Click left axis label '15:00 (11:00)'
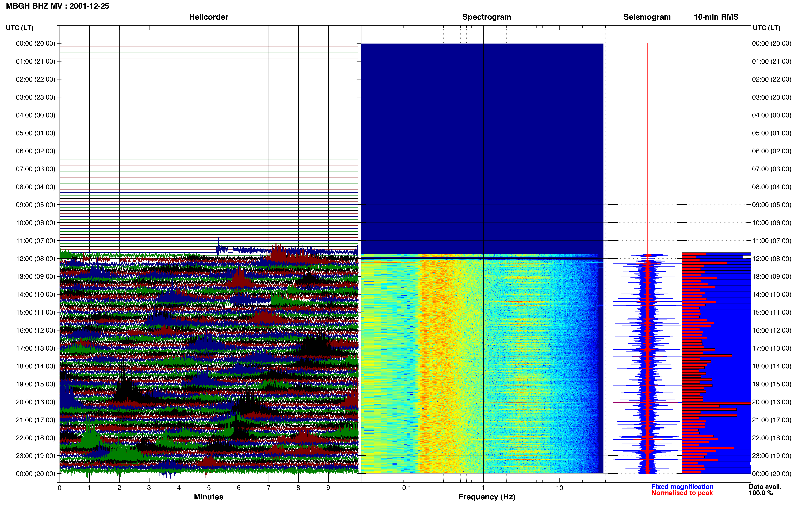This screenshot has width=812, height=508. tap(36, 313)
